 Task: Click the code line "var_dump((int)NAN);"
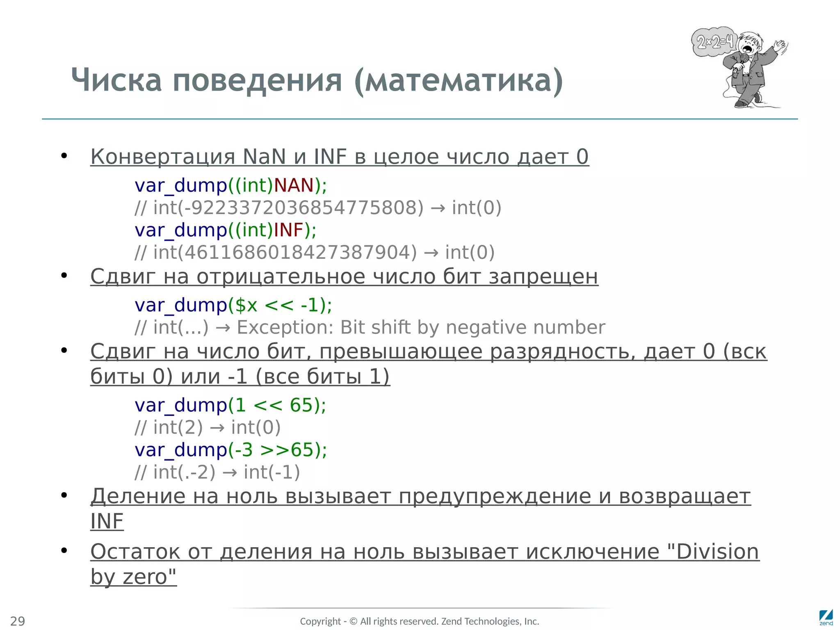[231, 185]
